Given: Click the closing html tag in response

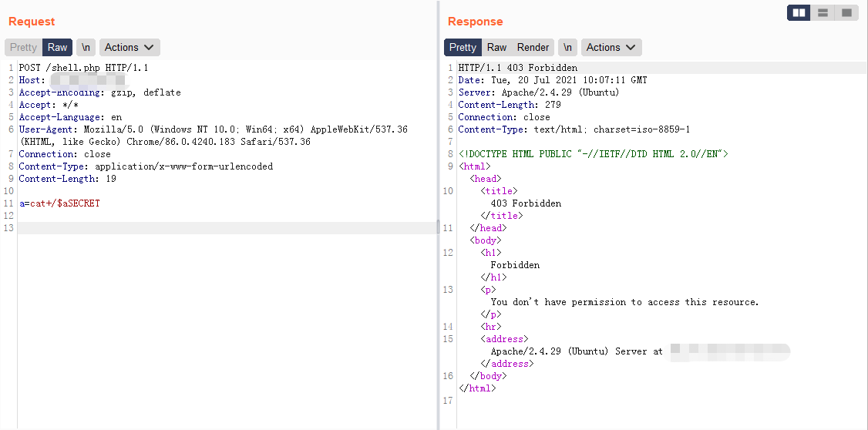Looking at the screenshot, I should (477, 388).
